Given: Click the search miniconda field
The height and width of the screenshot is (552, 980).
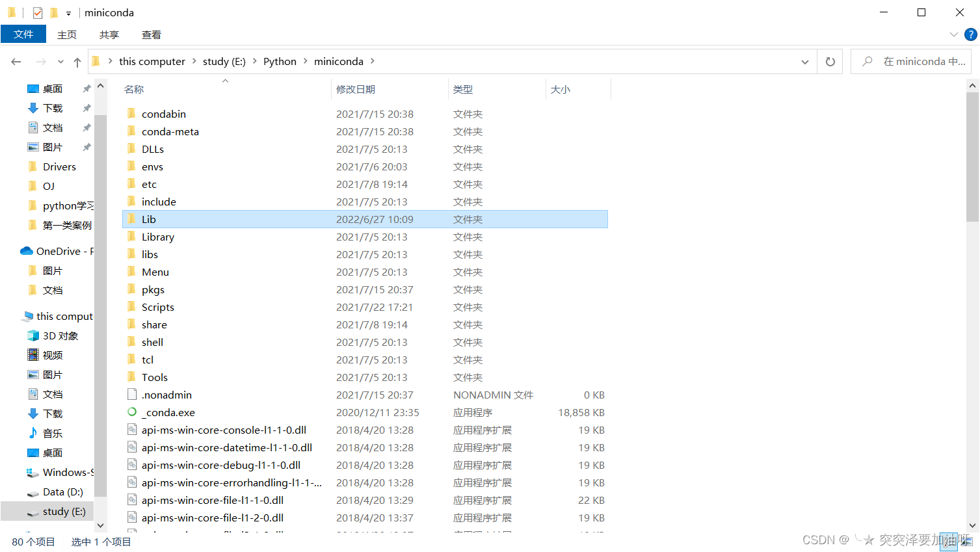Looking at the screenshot, I should point(911,62).
